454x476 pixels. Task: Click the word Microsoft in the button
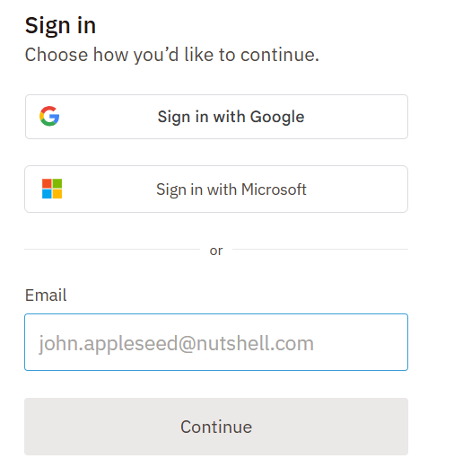(274, 190)
